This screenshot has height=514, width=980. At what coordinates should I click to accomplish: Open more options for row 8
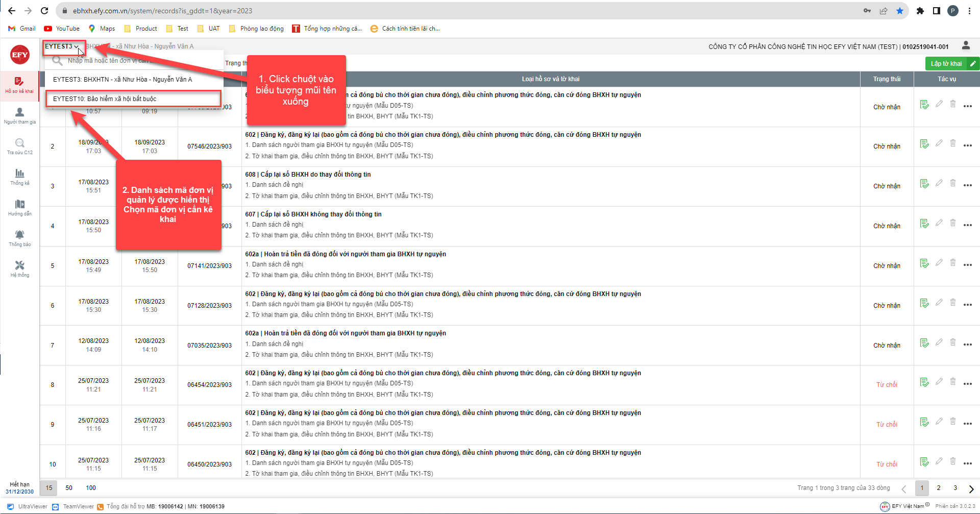pyautogui.click(x=968, y=384)
